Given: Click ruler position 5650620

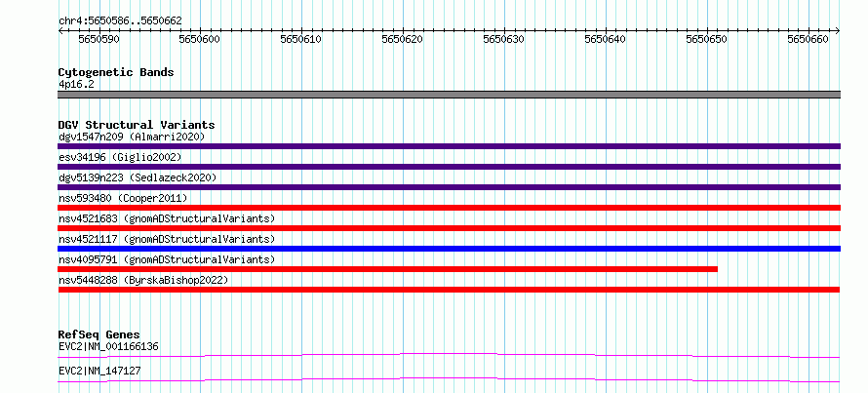Looking at the screenshot, I should (x=403, y=39).
